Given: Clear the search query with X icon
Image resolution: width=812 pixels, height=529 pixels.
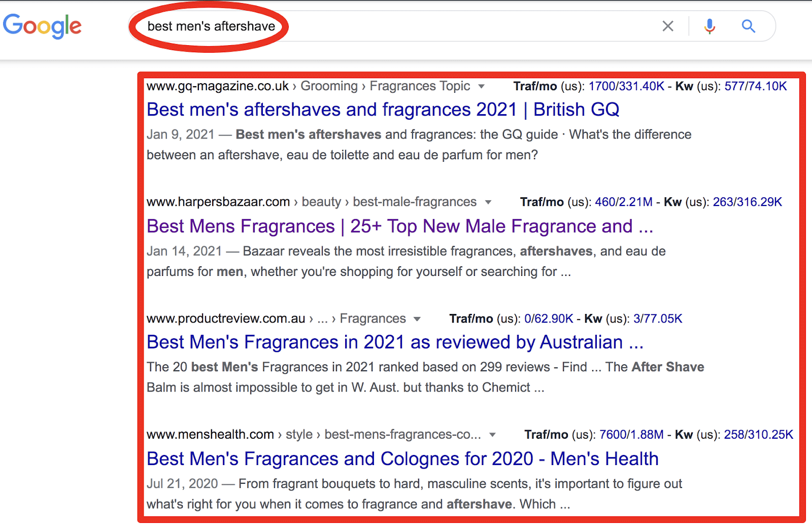Looking at the screenshot, I should click(668, 26).
